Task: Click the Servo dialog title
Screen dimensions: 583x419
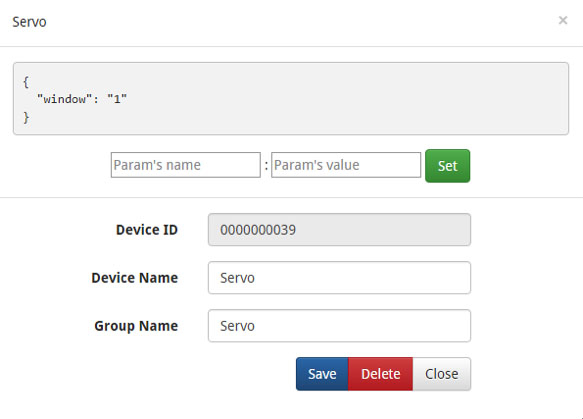Action: click(x=29, y=22)
